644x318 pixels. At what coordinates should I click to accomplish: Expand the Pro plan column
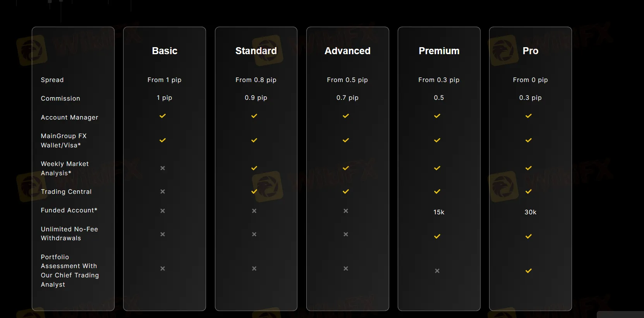click(530, 51)
